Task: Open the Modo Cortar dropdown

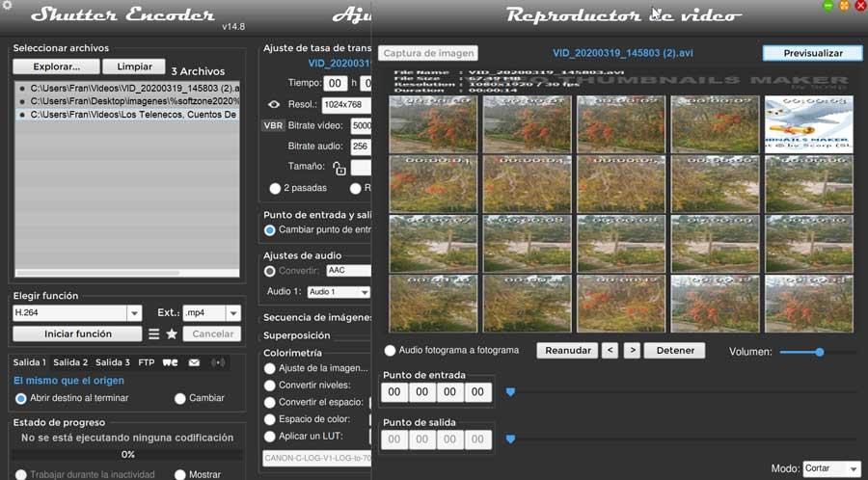Action: 832,468
